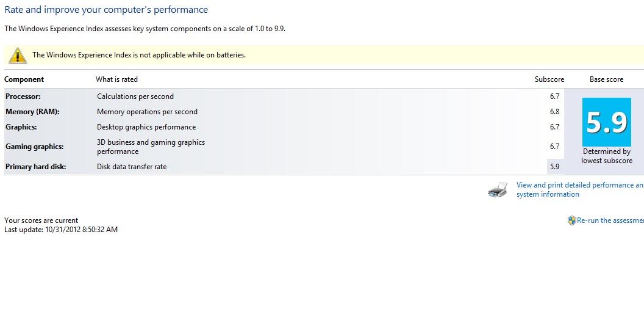This screenshot has height=317, width=644.
Task: Click the Primary hard disk subscore 5.9
Action: (x=554, y=167)
